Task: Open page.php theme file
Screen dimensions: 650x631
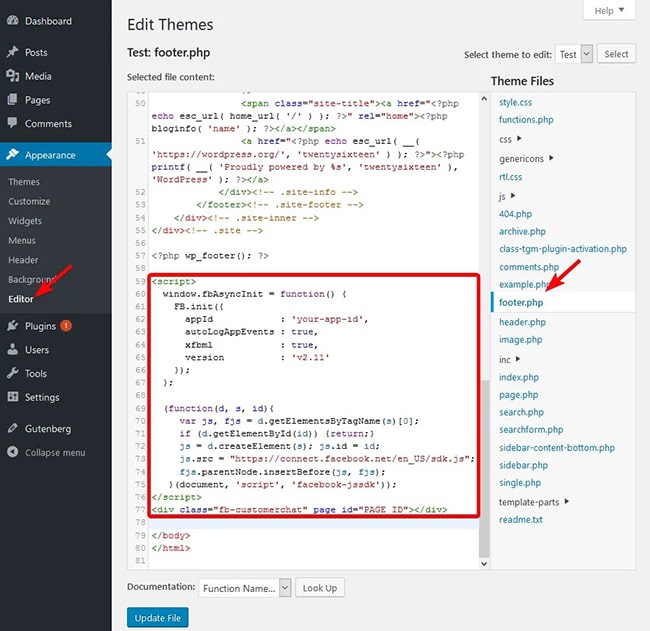Action: coord(519,395)
